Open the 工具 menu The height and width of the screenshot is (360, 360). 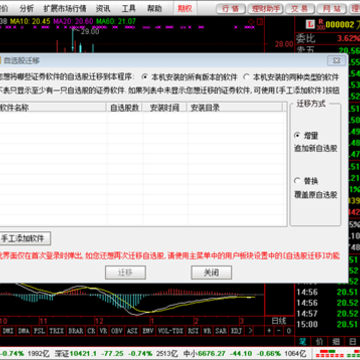click(128, 8)
